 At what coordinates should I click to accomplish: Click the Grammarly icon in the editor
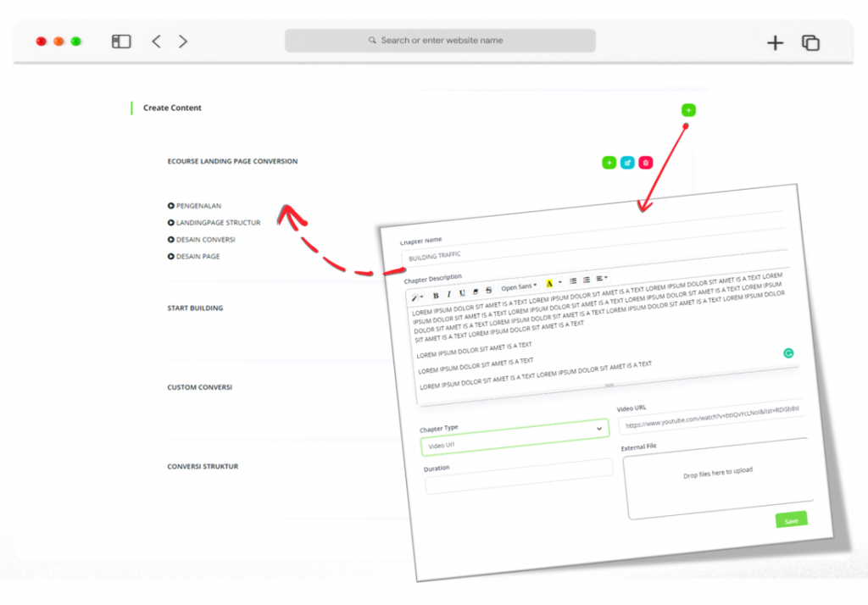coord(788,352)
